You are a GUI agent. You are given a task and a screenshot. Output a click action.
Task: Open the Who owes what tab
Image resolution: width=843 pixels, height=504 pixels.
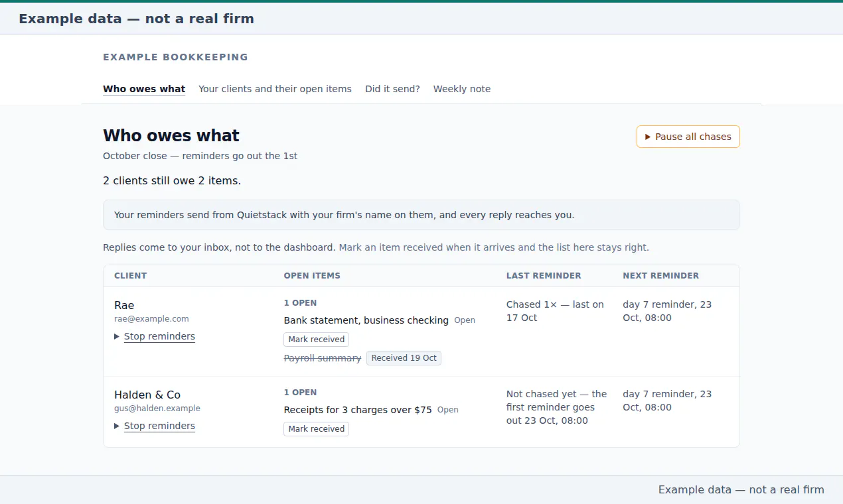[x=144, y=89]
